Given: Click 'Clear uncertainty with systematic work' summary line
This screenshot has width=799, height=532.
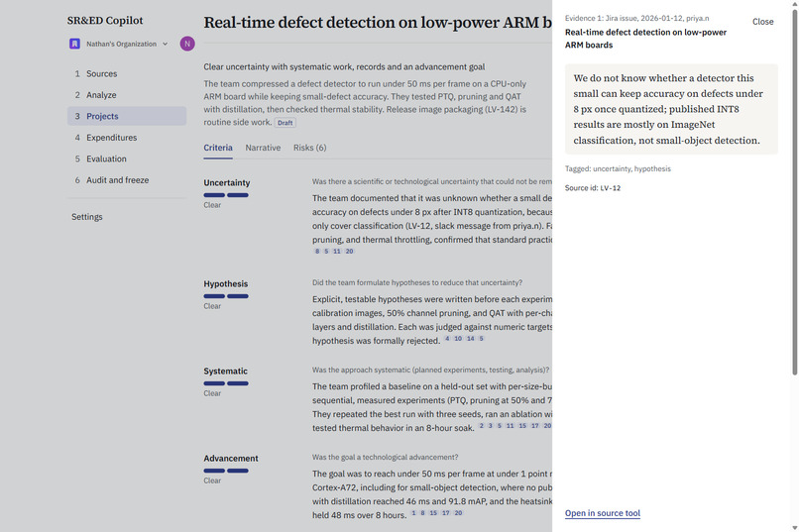Looking at the screenshot, I should point(344,66).
